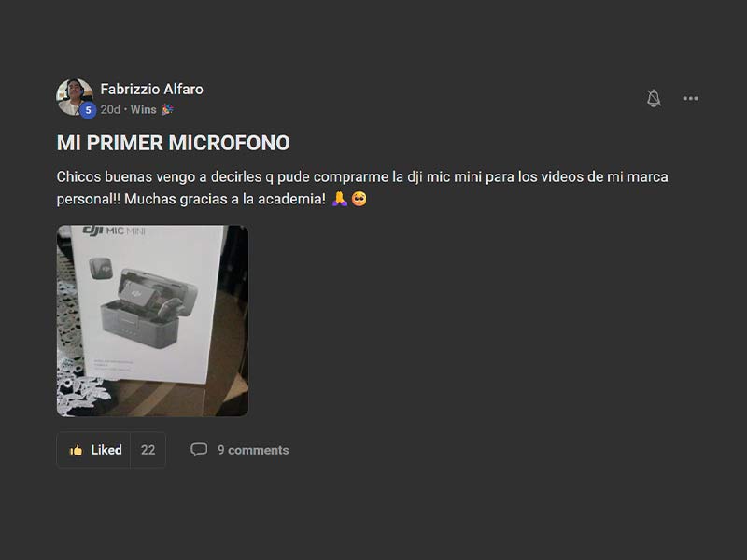Click the dji MIC MINI logo in photo
Viewport: 747px width, 560px height.
pos(114,231)
